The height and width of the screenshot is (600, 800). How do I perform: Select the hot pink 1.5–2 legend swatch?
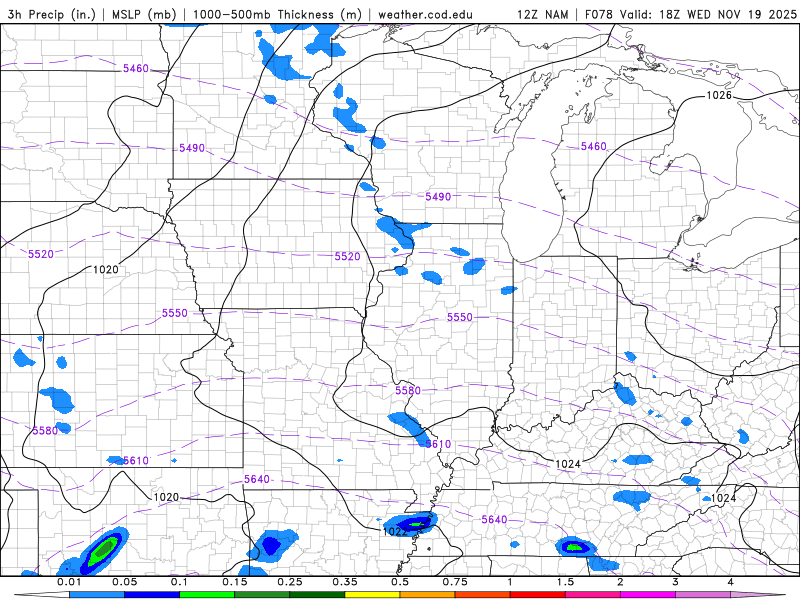coord(593,595)
